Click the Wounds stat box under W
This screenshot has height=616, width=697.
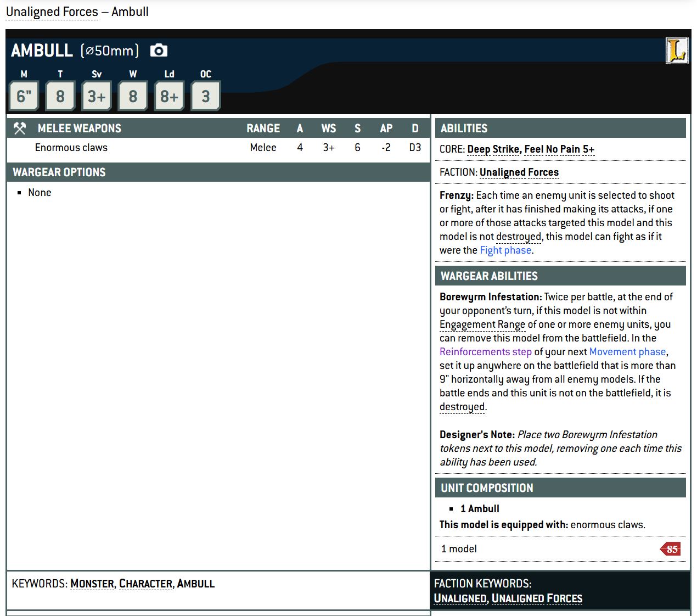click(x=133, y=96)
